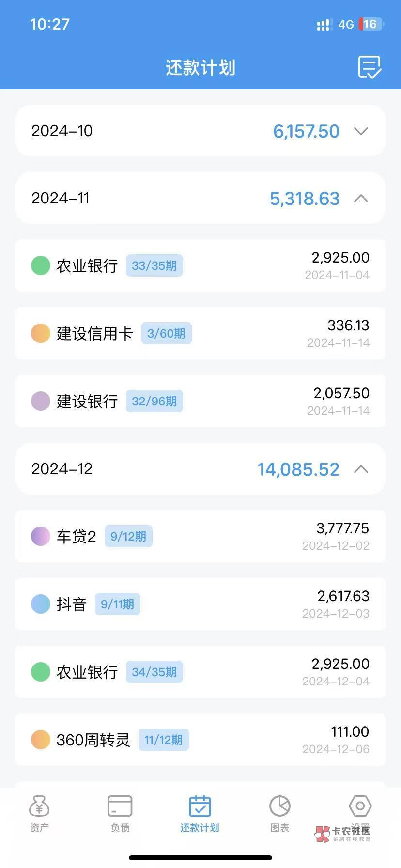Viewport: 401px width, 868px height.
Task: Select the 还款计划 calendar icon
Action: (200, 806)
